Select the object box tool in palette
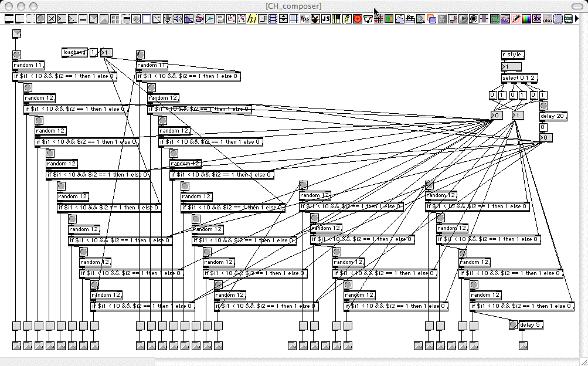 tap(9, 18)
